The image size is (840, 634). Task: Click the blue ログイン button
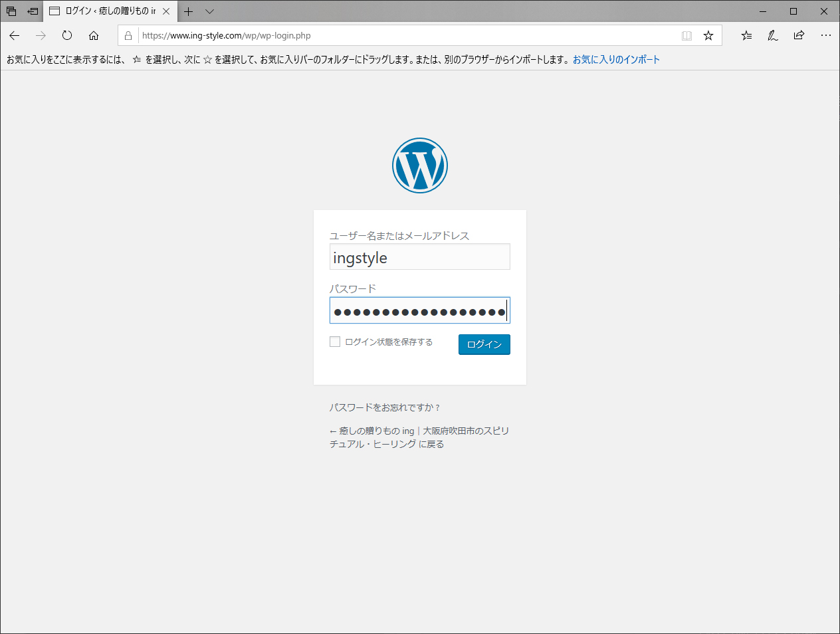(x=484, y=344)
